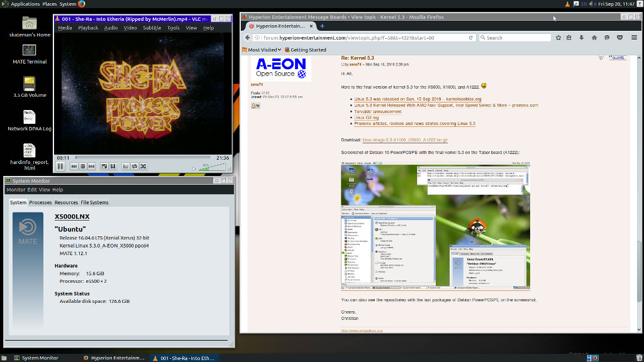Viewport: 644px width, 362px height.
Task: Switch to Processes tab in System Monitor
Action: point(40,202)
